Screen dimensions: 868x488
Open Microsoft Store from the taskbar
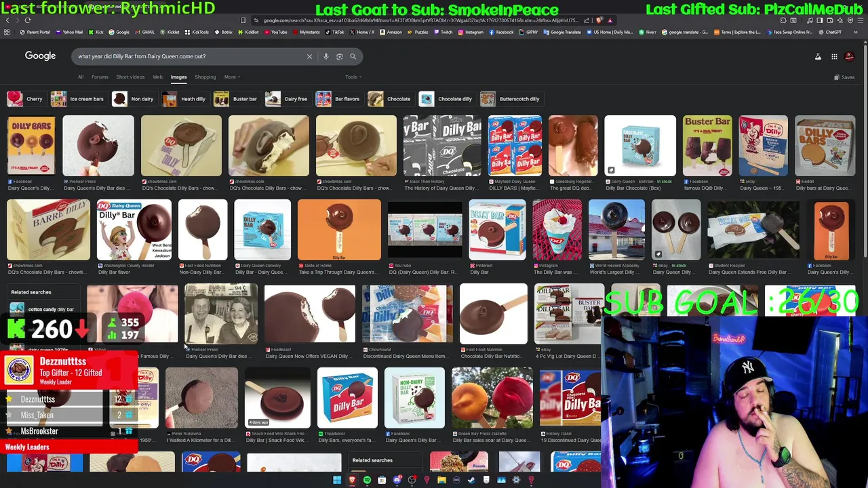click(x=382, y=480)
